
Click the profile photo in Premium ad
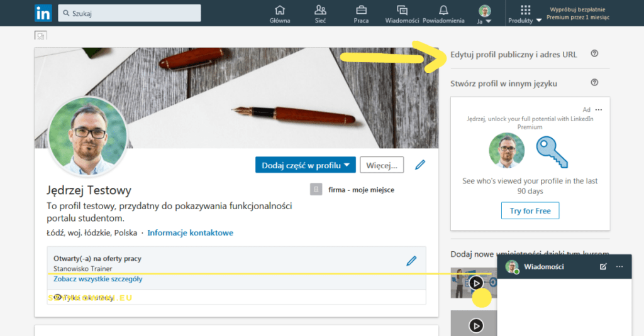[507, 150]
